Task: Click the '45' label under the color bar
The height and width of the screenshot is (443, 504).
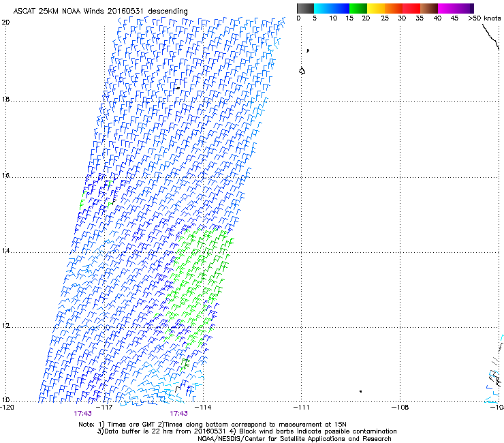Action: (454, 18)
